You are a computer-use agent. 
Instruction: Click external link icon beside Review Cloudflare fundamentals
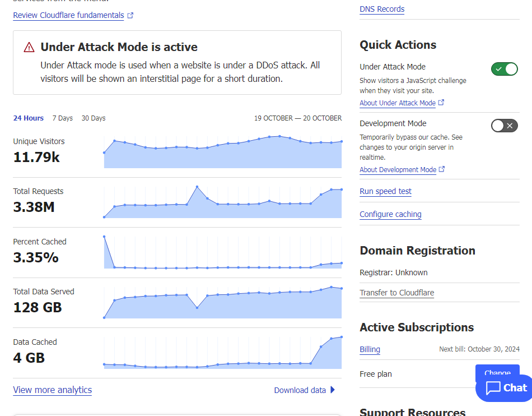point(130,15)
